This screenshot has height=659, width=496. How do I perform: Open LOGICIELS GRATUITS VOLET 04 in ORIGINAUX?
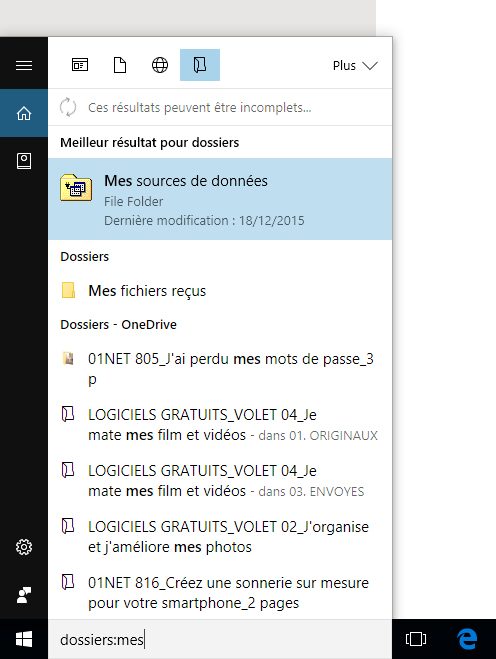coord(220,424)
